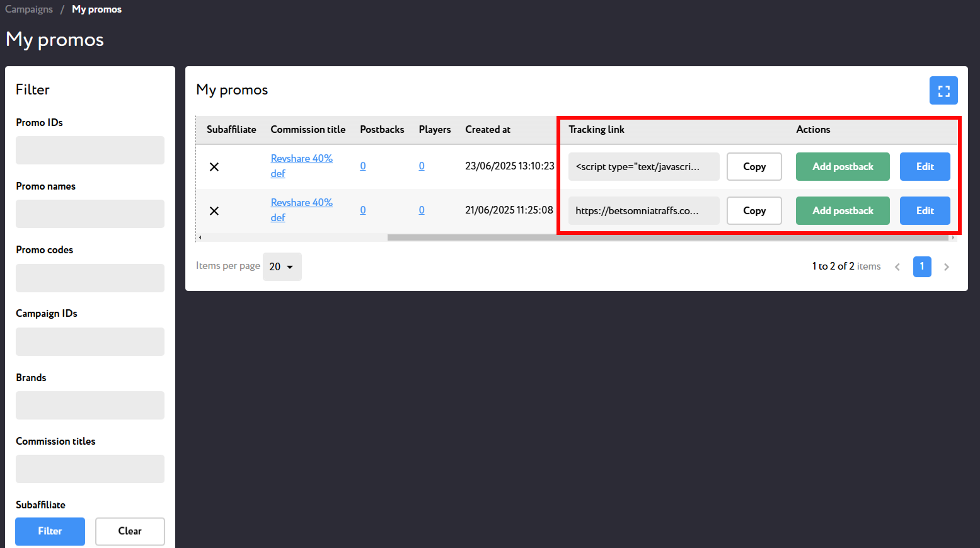The width and height of the screenshot is (980, 548).
Task: Click the 23/06/2025 13:10:23 date cell
Action: click(509, 166)
